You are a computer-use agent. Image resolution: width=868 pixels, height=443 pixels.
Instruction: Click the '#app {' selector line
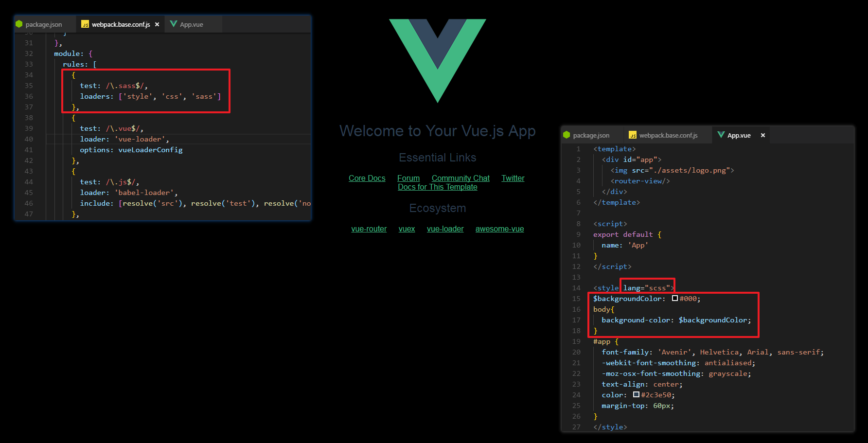[x=606, y=341]
